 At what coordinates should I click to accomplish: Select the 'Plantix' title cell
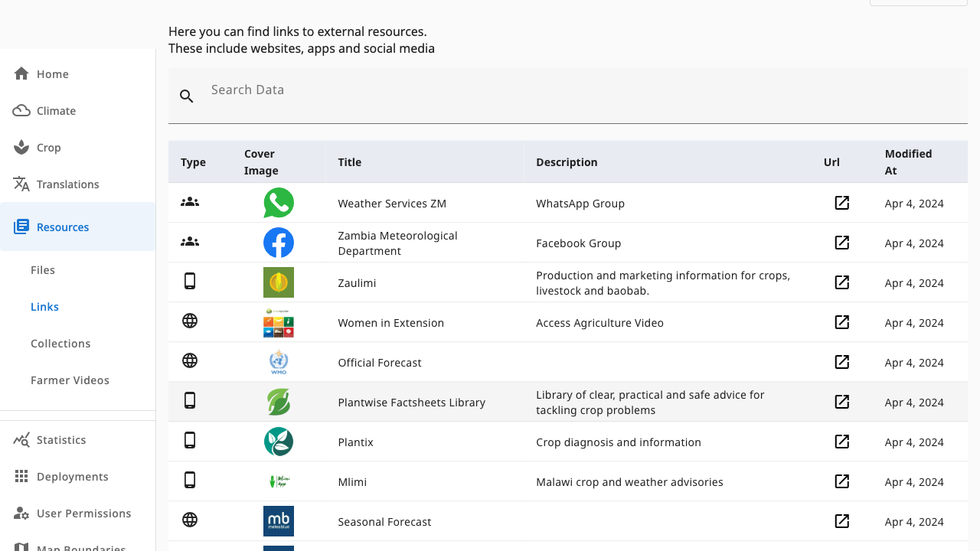click(x=355, y=442)
